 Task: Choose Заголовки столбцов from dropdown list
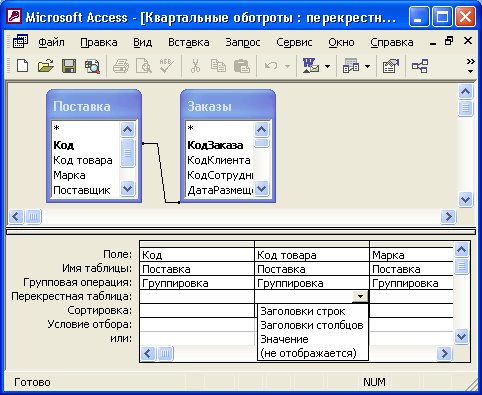[313, 325]
